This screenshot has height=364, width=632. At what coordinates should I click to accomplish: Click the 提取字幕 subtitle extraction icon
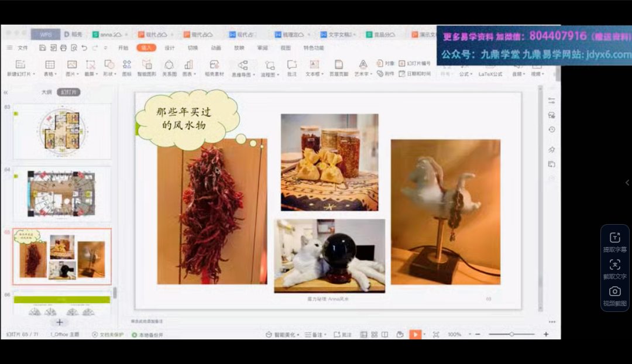point(614,238)
